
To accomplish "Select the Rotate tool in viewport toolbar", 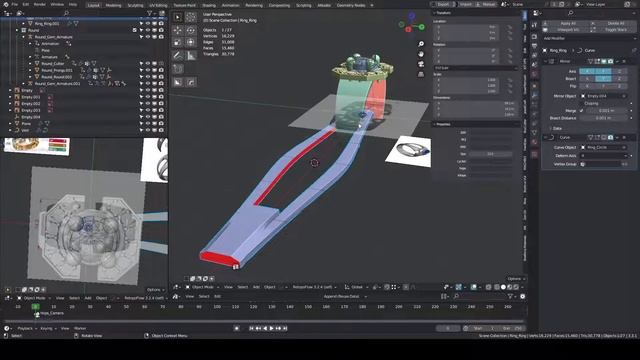I will [191, 30].
